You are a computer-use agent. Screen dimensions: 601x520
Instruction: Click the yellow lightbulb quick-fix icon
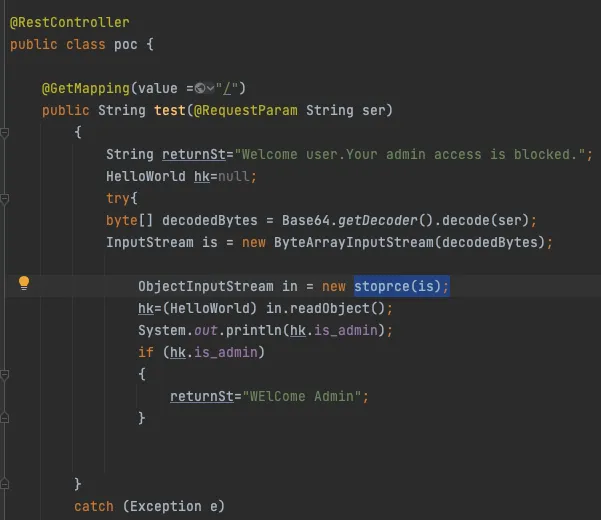[x=24, y=283]
